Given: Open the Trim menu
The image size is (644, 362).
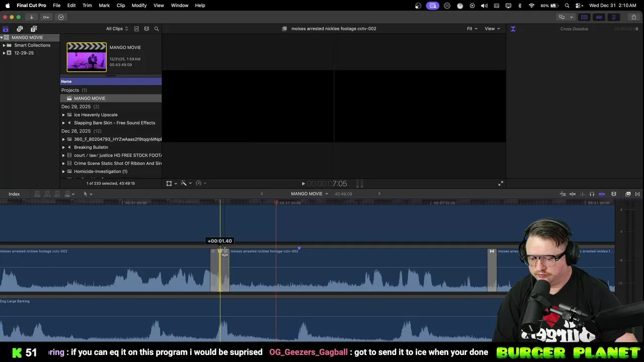Looking at the screenshot, I should (87, 6).
